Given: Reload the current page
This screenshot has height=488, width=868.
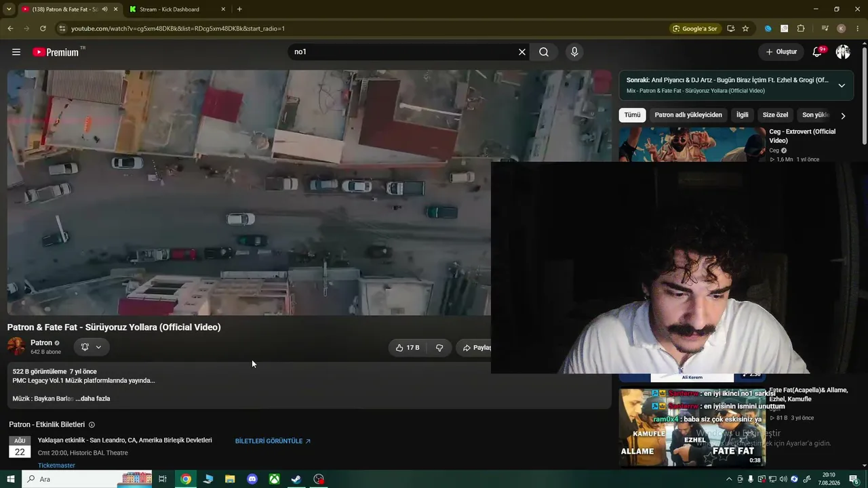Looking at the screenshot, I should (43, 28).
